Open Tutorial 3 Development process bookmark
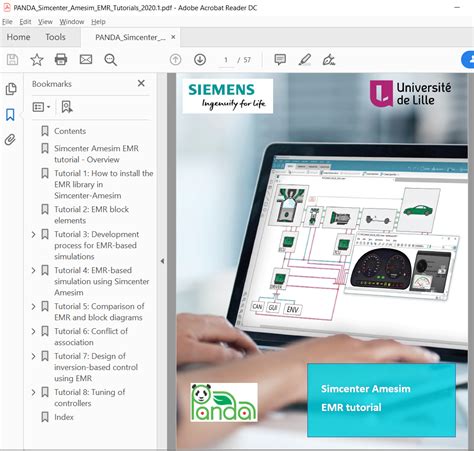 [96, 245]
